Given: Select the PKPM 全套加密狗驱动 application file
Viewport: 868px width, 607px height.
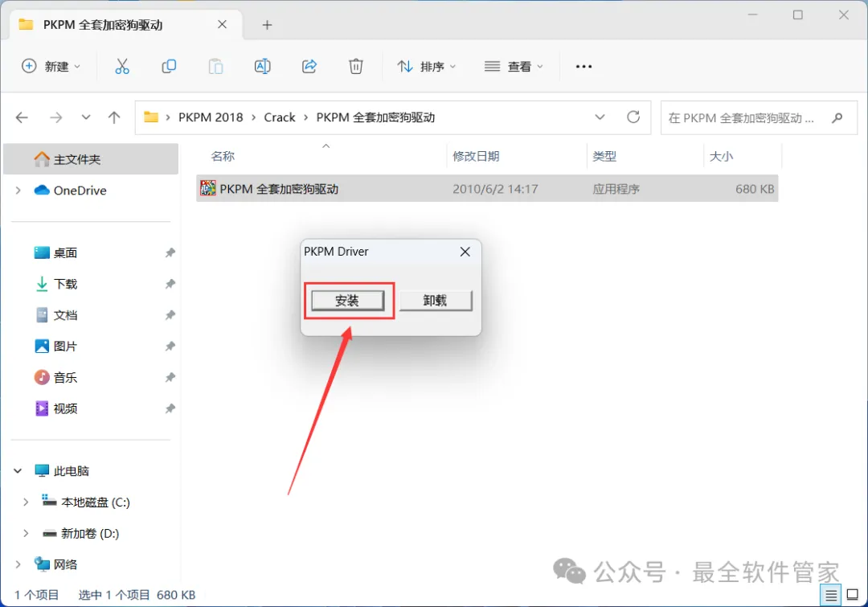Looking at the screenshot, I should (487, 189).
